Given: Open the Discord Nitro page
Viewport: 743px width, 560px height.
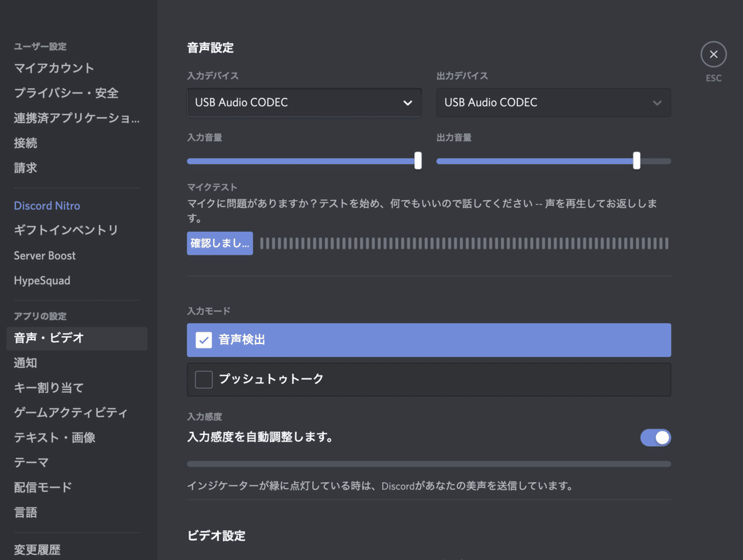Looking at the screenshot, I should (46, 205).
